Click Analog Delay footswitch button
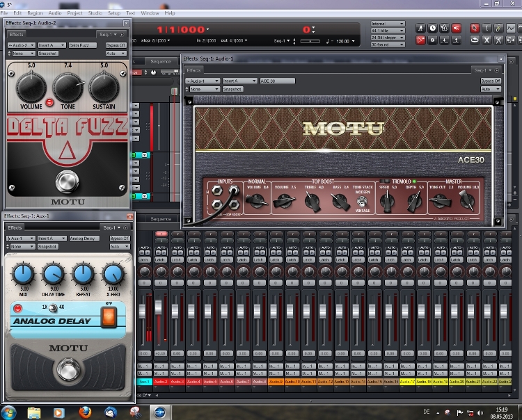522x420 pixels. (68, 369)
